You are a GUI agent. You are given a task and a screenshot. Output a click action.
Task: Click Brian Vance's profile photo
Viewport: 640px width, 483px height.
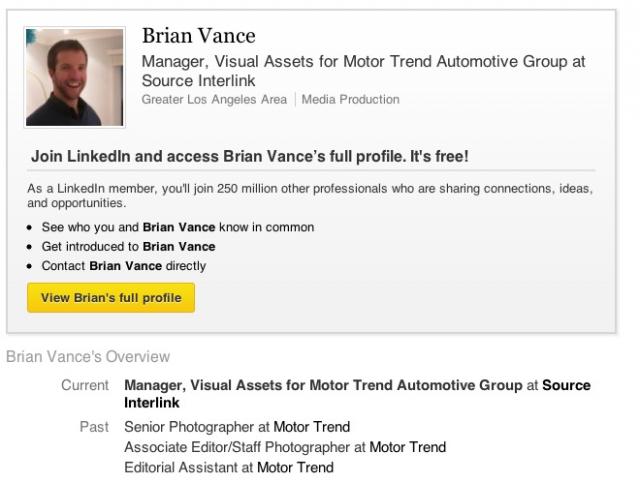[x=74, y=77]
